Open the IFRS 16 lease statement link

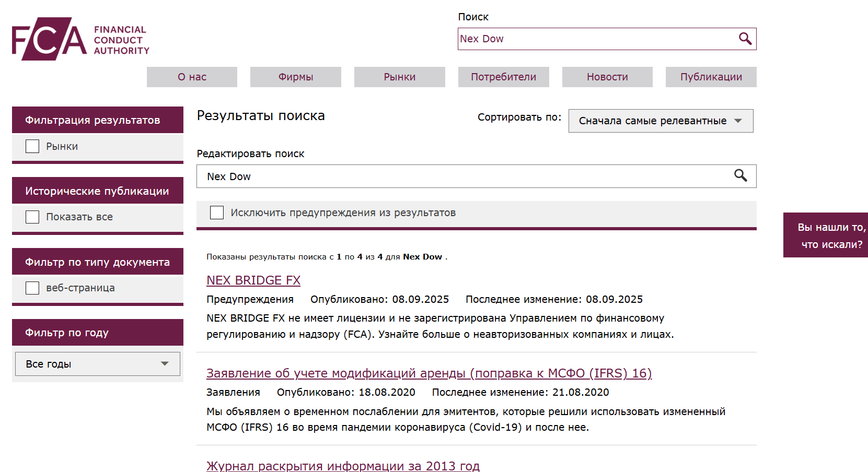(x=429, y=373)
